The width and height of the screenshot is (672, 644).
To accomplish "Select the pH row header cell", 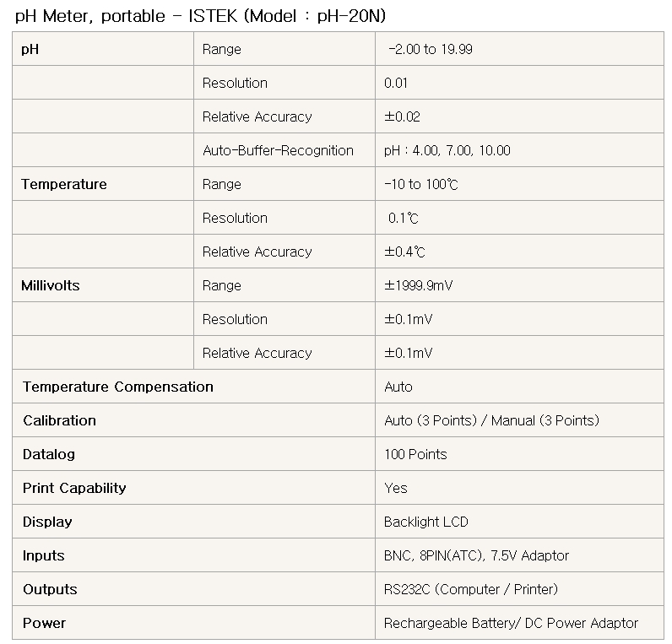I will tap(103, 49).
